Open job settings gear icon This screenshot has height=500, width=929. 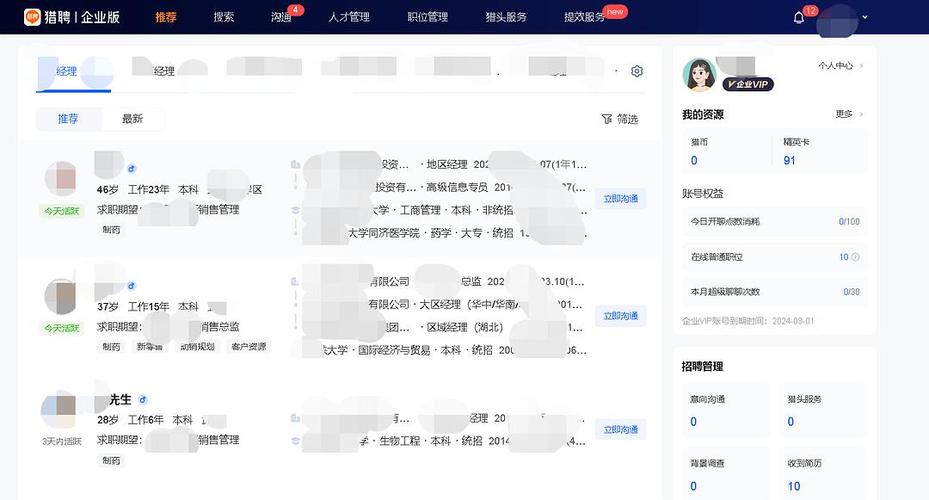(x=637, y=71)
